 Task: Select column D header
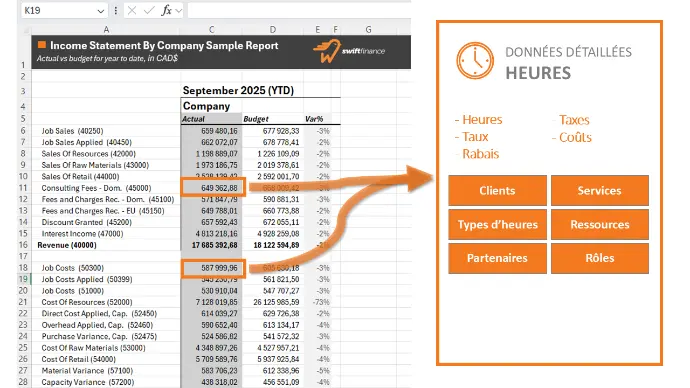click(273, 29)
